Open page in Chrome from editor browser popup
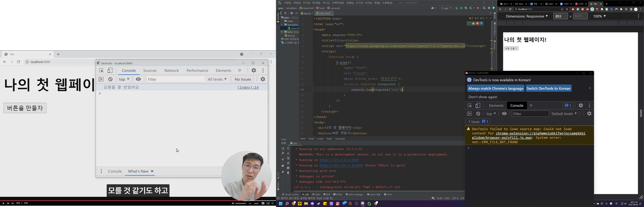Screen dimensions: 644x207 tap(473, 23)
